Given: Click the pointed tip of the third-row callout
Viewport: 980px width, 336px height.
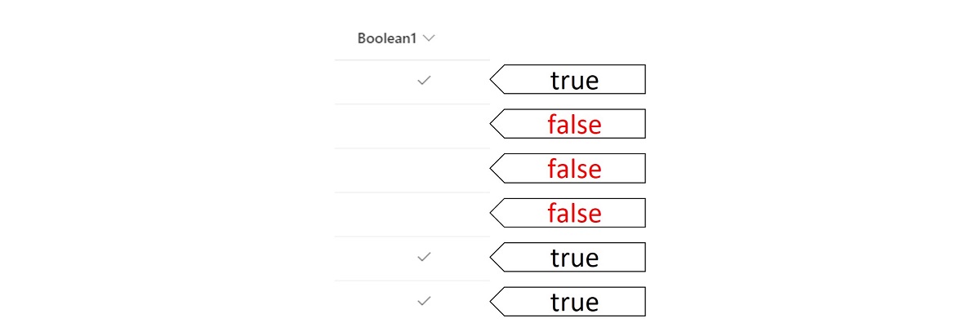Looking at the screenshot, I should click(x=492, y=169).
